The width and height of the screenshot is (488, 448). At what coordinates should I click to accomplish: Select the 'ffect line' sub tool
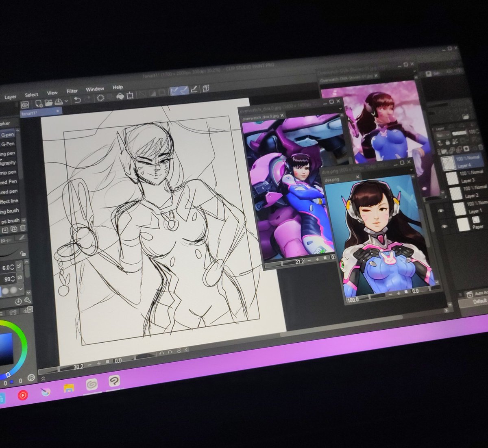(9, 202)
